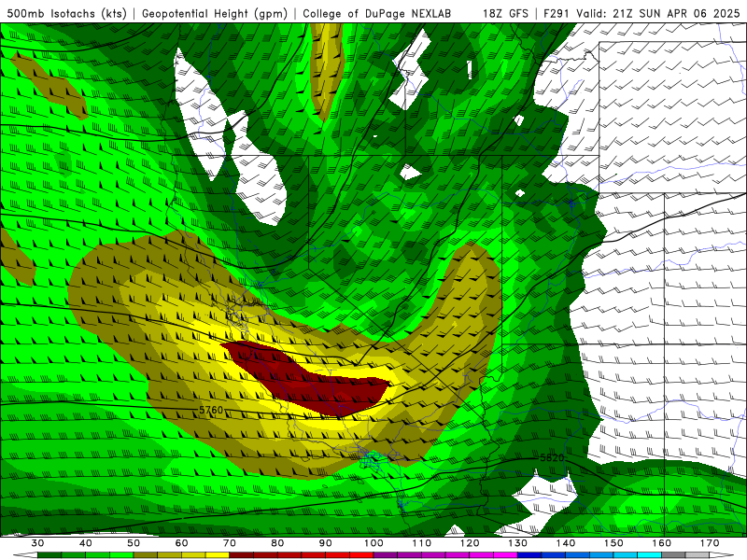Click the 'Geopotential Height (gpm)' header label
Screen dimensions: 747x560
[215, 14]
